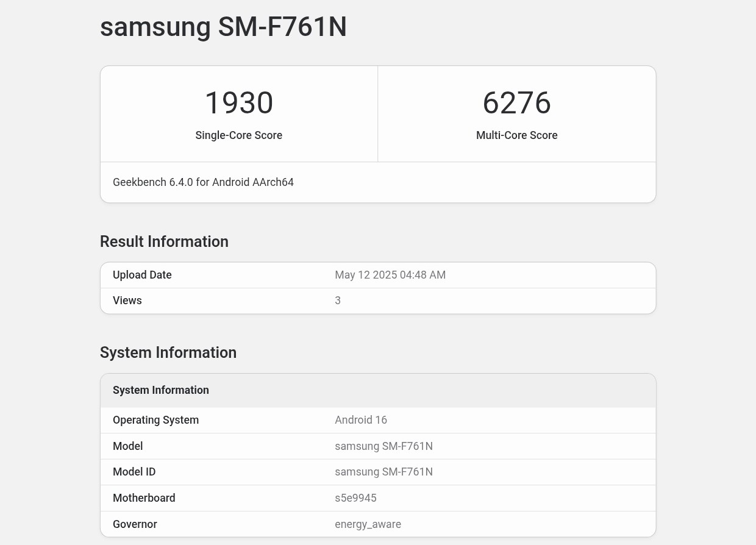The height and width of the screenshot is (545, 756).
Task: Click the Model row's samsung SM-F761N value
Action: click(383, 446)
